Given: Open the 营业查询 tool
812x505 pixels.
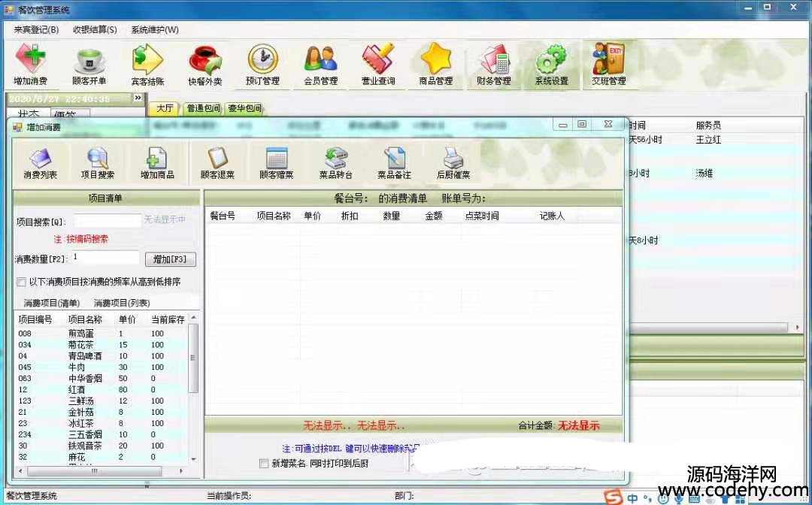Looking at the screenshot, I should click(378, 65).
